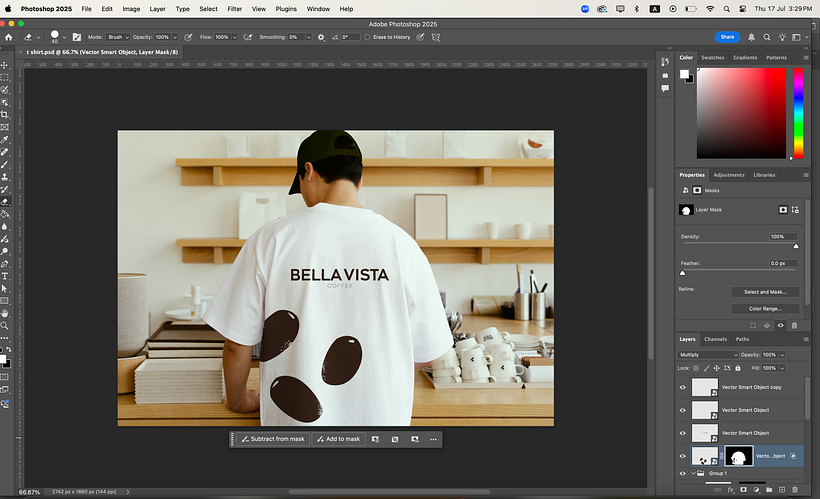Open the Multiply blend mode dropdown
This screenshot has width=820, height=499.
pos(708,355)
